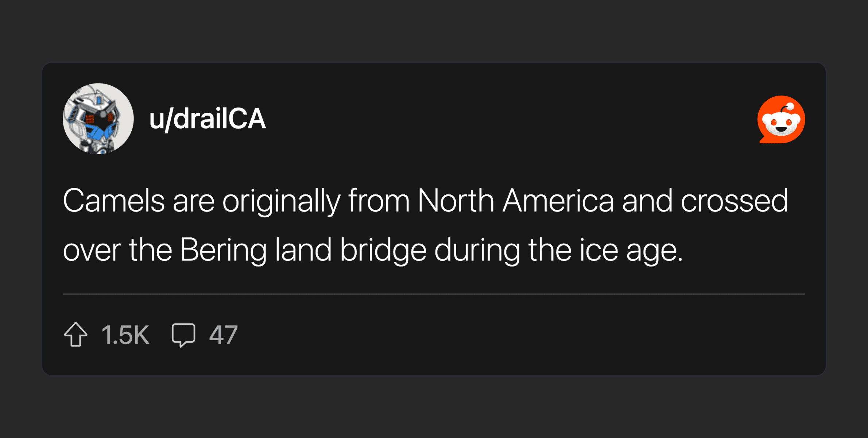Click the 47 comments count
The height and width of the screenshot is (438, 868).
point(223,335)
